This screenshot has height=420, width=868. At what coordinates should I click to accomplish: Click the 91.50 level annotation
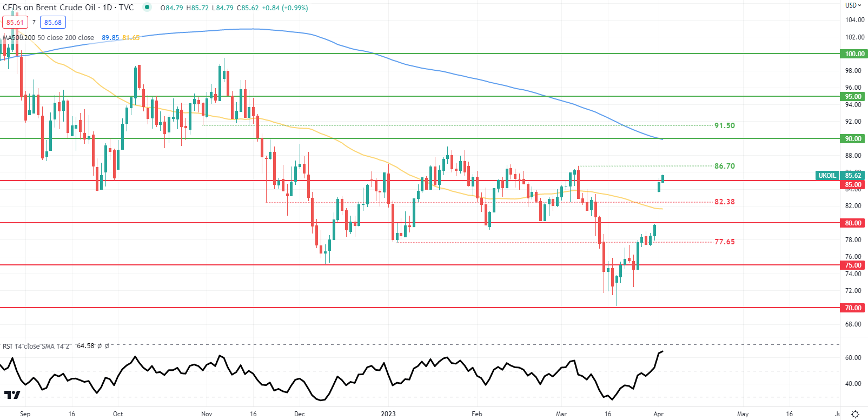click(x=725, y=125)
